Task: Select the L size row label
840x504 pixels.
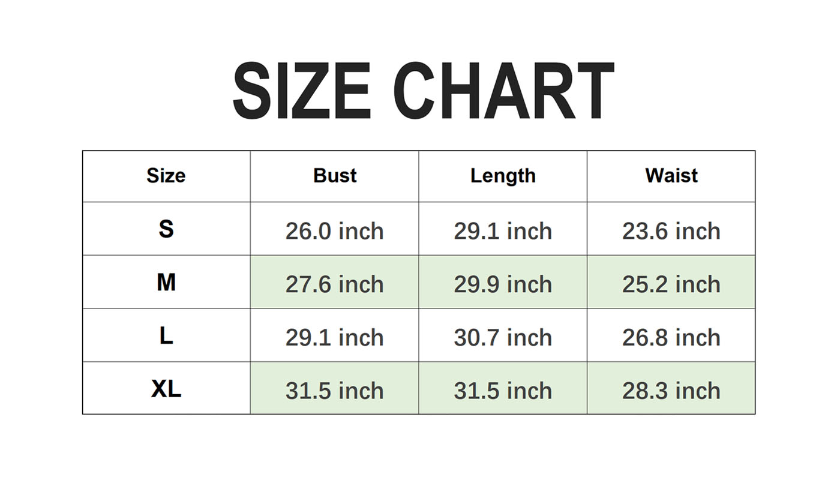Action: (166, 335)
